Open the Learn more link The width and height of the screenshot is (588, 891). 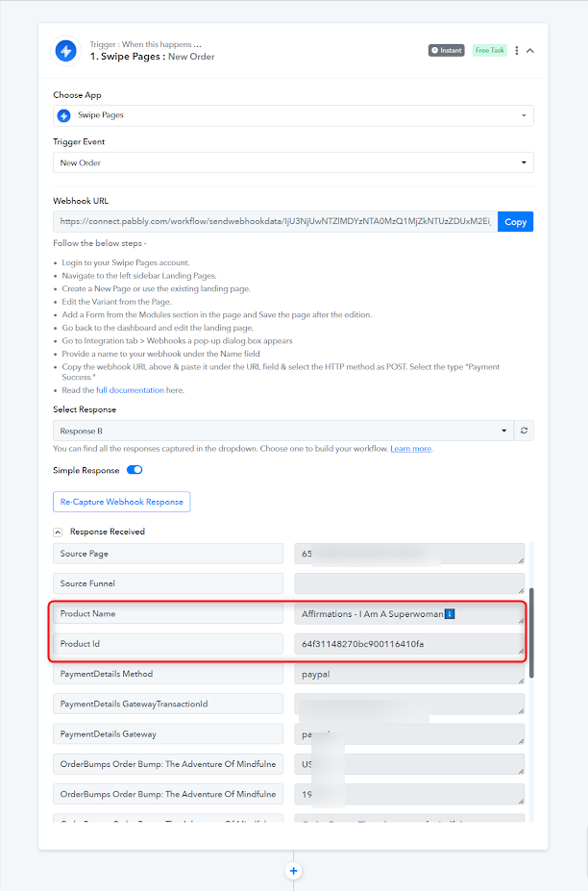click(x=411, y=449)
